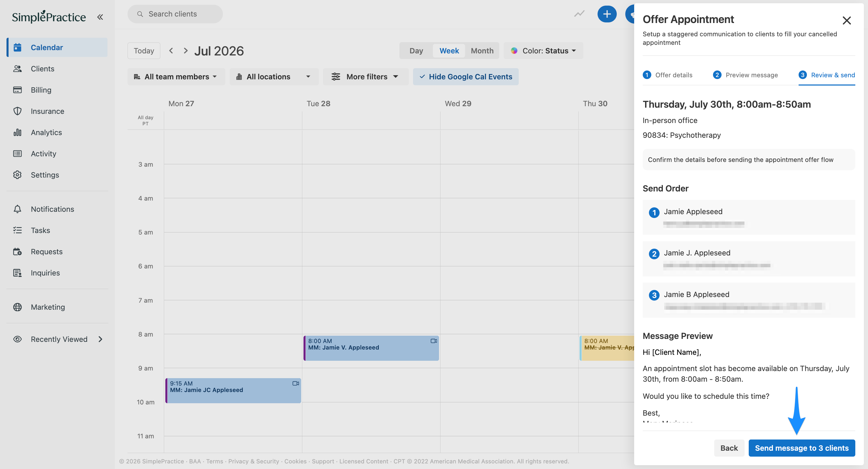
Task: Click video icon on Monday 9:15 appointment
Action: pos(296,383)
